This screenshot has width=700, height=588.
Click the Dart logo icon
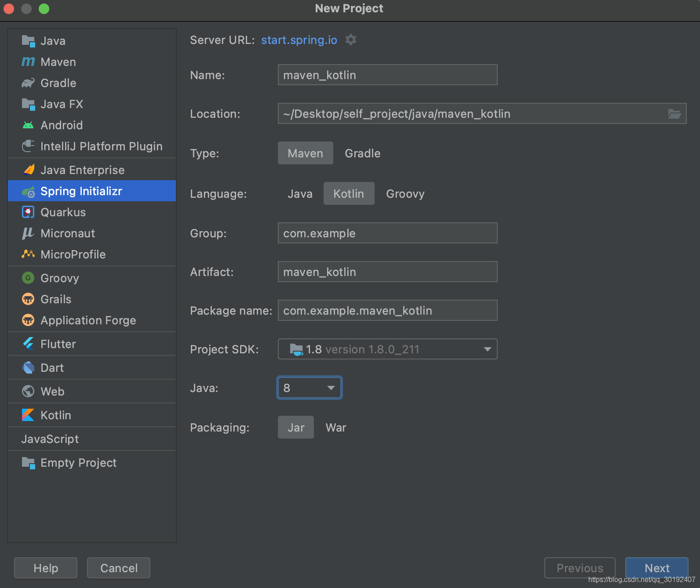(28, 367)
